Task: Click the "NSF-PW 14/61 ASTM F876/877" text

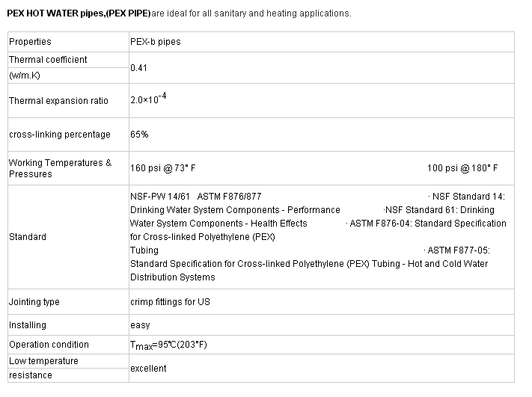Action: click(195, 197)
